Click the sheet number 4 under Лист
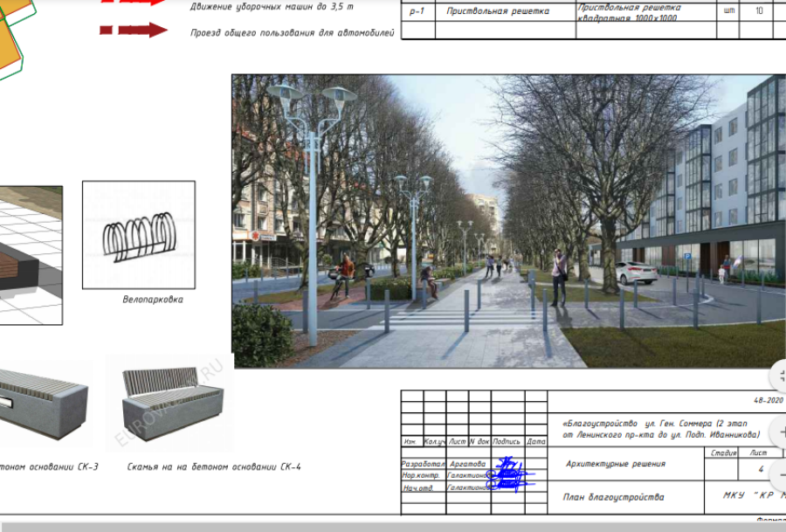The image size is (786, 532). tap(761, 469)
